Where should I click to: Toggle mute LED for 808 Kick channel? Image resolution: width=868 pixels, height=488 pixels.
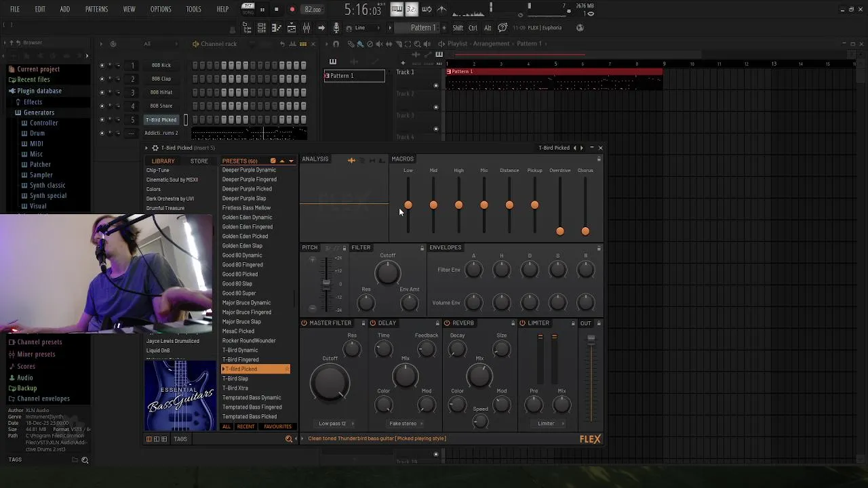pyautogui.click(x=102, y=66)
